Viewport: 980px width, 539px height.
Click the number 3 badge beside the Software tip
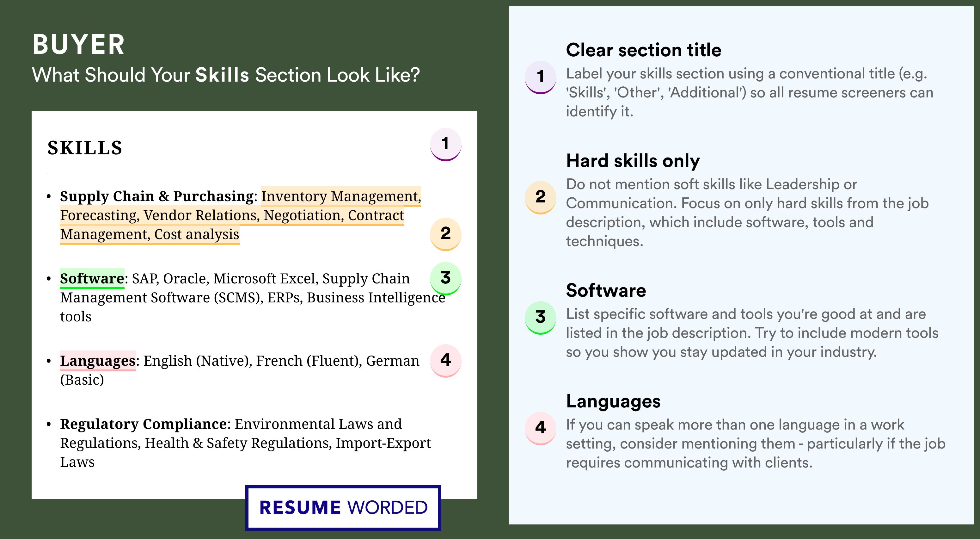(540, 317)
